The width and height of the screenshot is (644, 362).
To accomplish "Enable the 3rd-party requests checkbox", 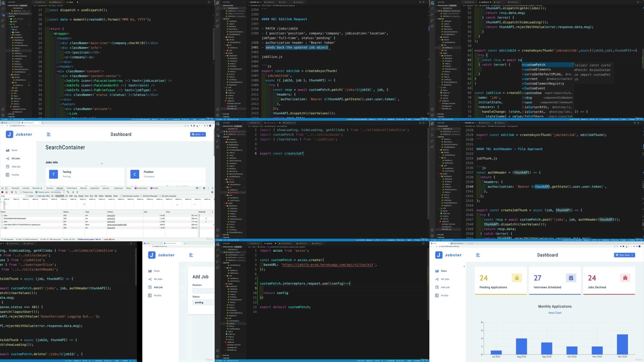I will point(160,196).
